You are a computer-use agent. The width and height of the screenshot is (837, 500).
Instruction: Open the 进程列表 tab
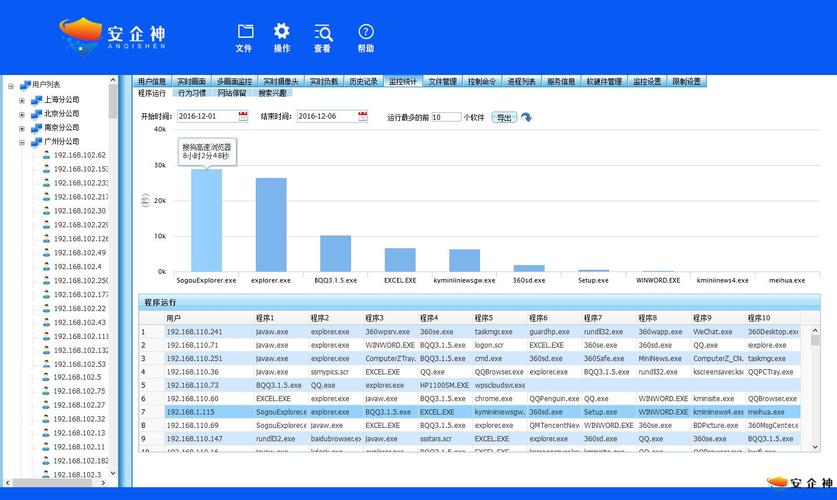tap(521, 81)
